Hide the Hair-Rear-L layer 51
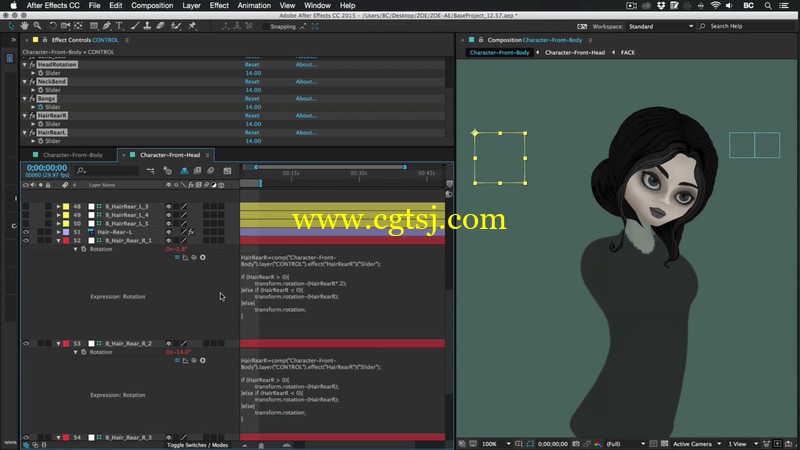 26,232
